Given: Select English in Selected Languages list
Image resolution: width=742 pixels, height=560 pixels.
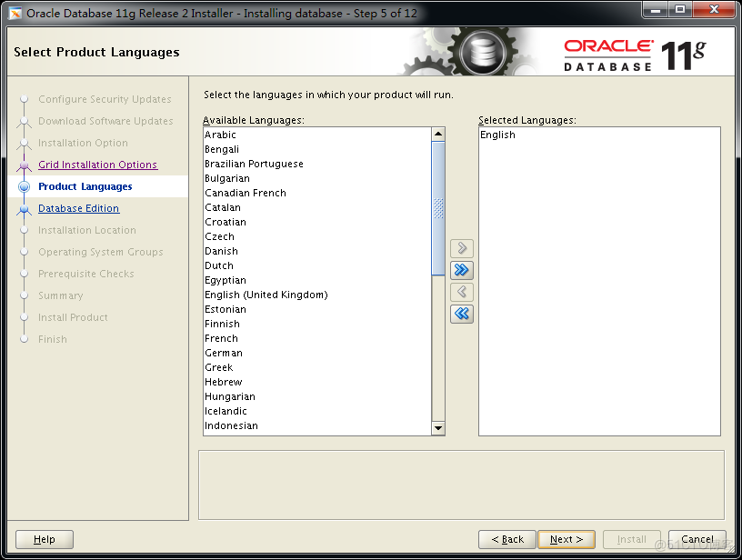Looking at the screenshot, I should [x=599, y=135].
